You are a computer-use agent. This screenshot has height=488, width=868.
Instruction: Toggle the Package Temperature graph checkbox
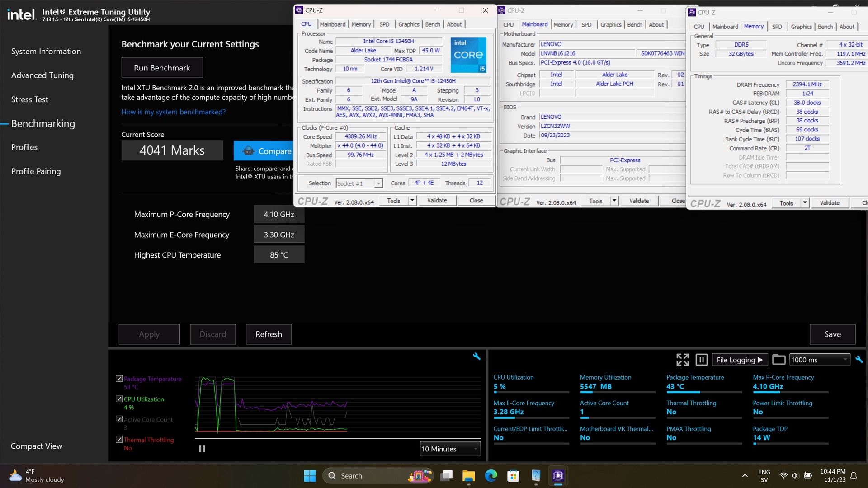(119, 379)
